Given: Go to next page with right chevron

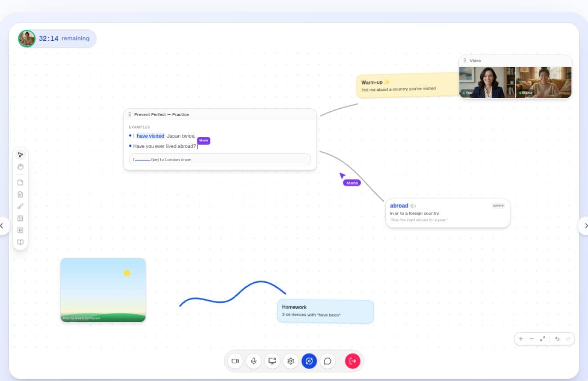Looking at the screenshot, I should pos(584,226).
